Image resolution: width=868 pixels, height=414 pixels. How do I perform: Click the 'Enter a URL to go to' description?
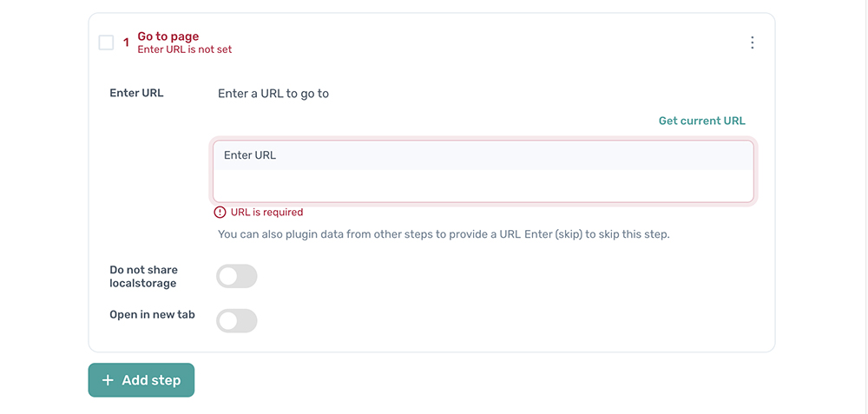pyautogui.click(x=273, y=93)
